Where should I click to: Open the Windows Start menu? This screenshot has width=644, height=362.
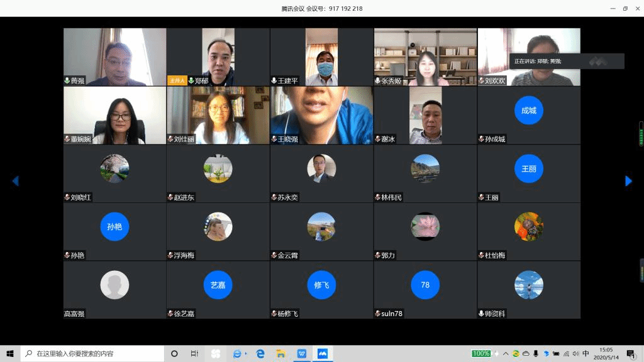tap(10, 354)
